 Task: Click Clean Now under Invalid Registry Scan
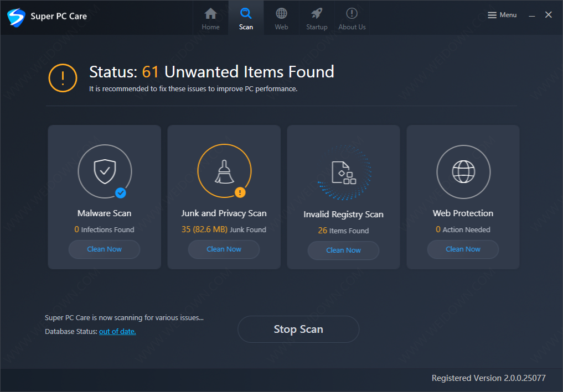pyautogui.click(x=343, y=250)
